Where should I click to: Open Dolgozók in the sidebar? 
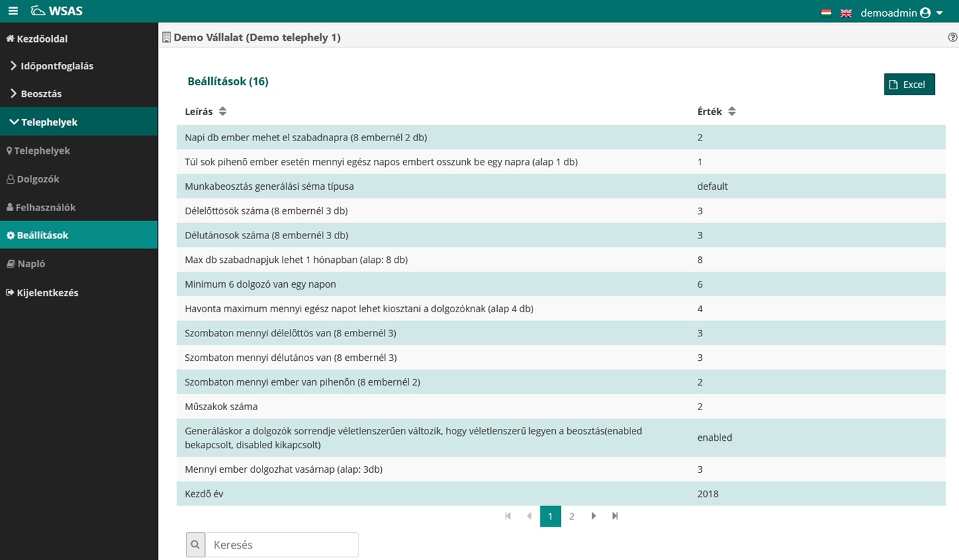[x=37, y=179]
